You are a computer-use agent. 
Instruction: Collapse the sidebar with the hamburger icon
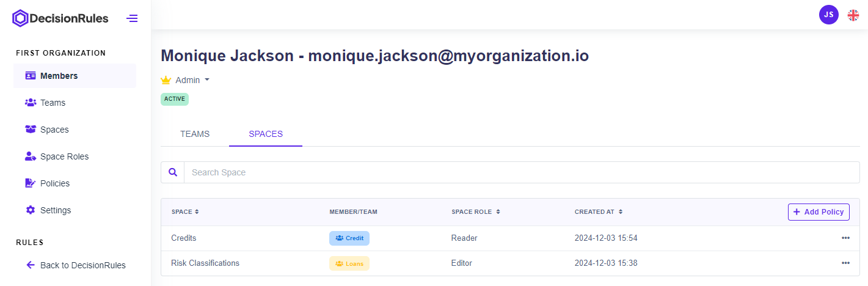[132, 18]
